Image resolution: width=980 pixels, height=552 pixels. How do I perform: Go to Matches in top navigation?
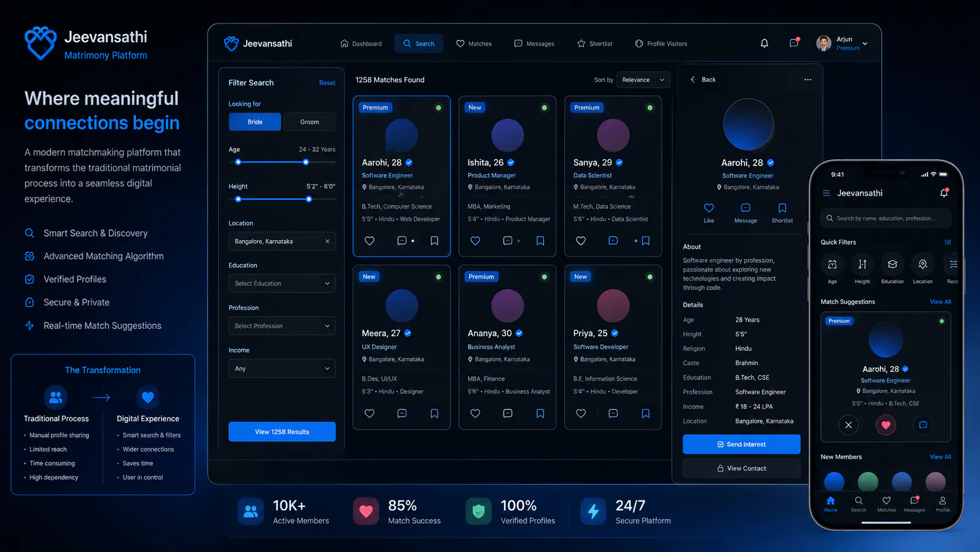(474, 43)
